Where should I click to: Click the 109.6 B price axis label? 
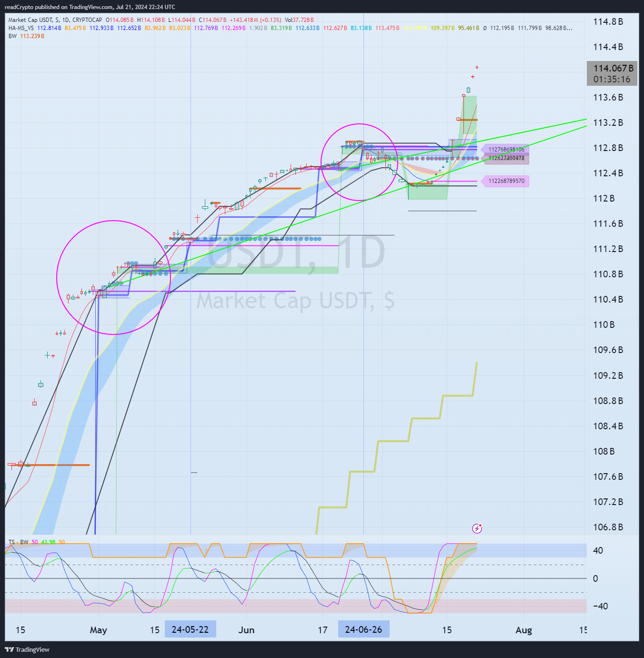point(608,350)
